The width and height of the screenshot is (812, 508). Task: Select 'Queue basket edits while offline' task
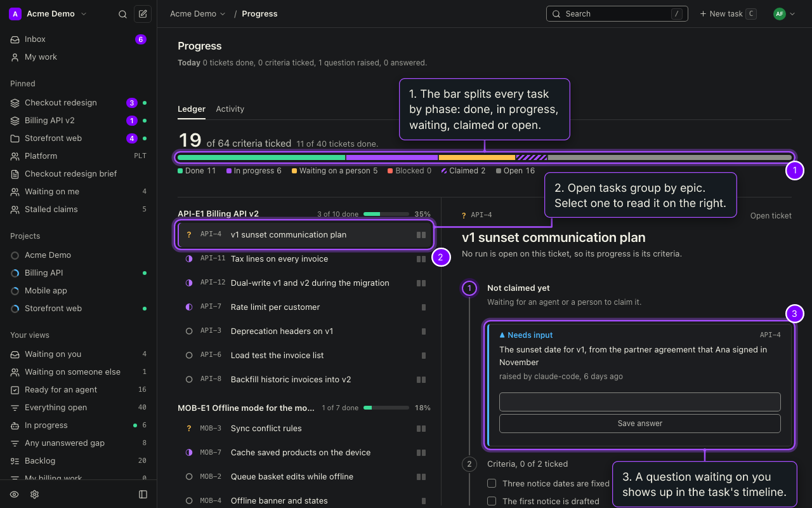304,477
